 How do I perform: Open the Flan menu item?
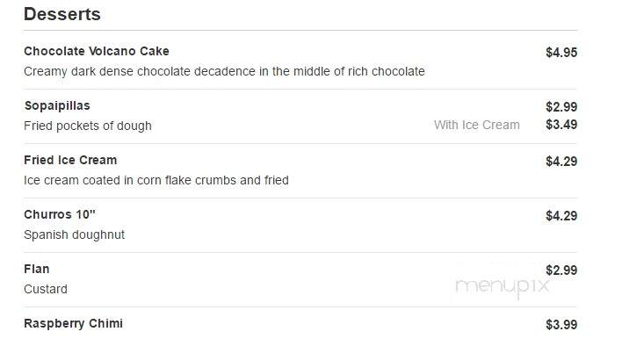(37, 270)
